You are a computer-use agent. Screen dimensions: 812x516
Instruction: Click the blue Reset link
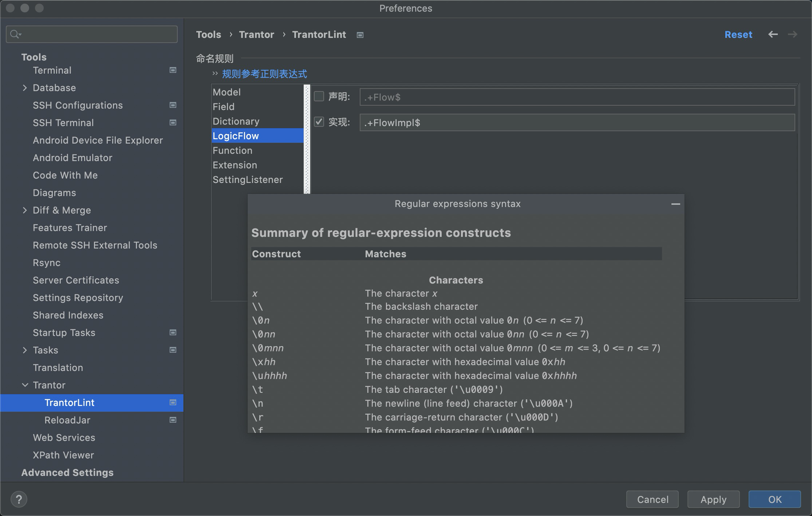pos(738,35)
